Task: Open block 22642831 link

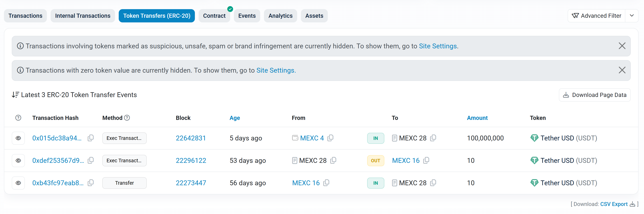Action: (x=191, y=138)
